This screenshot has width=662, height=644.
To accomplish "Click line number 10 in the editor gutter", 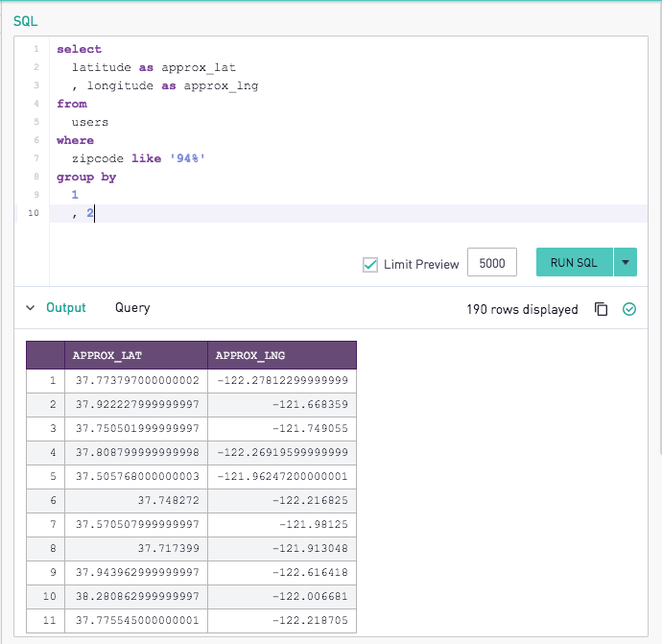I will (x=34, y=213).
